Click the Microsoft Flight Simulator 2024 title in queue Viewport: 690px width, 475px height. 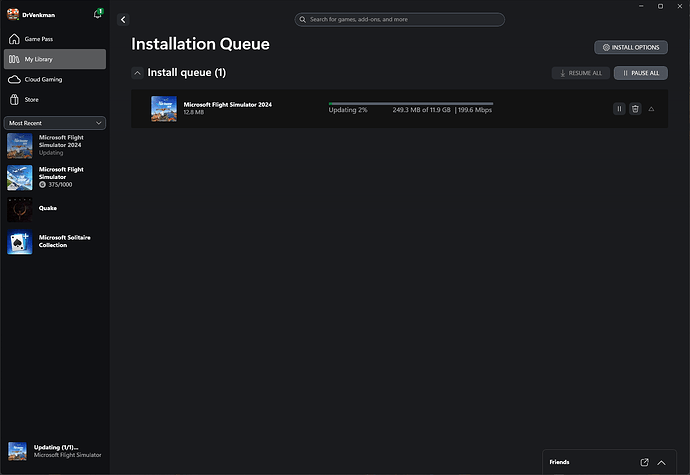point(228,105)
